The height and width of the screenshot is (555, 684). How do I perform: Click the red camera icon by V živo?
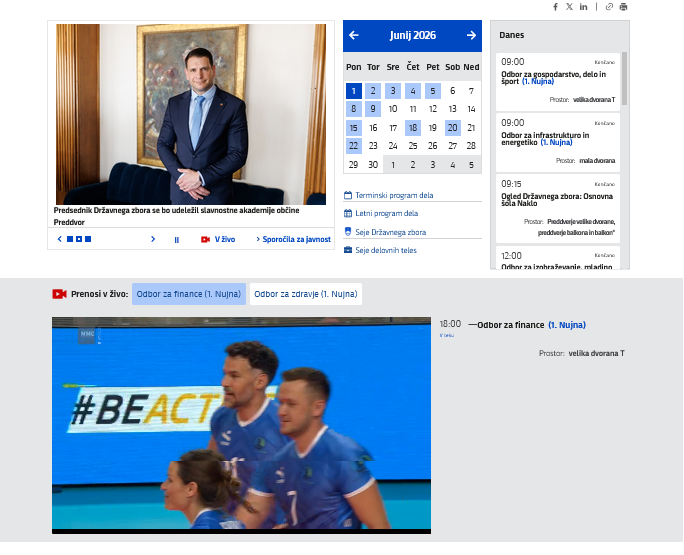(x=205, y=240)
